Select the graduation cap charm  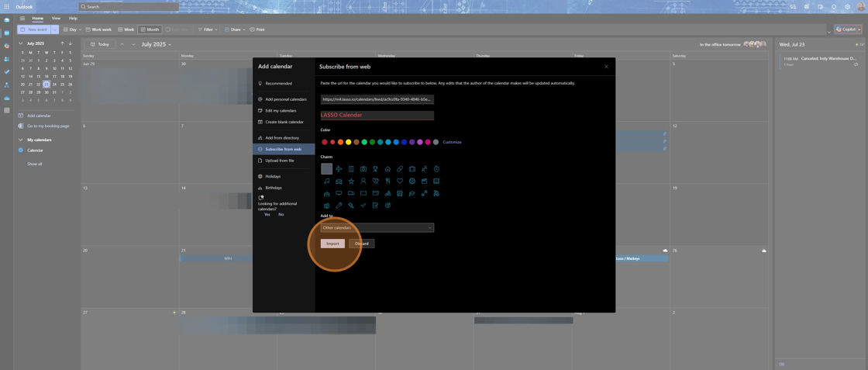click(412, 193)
